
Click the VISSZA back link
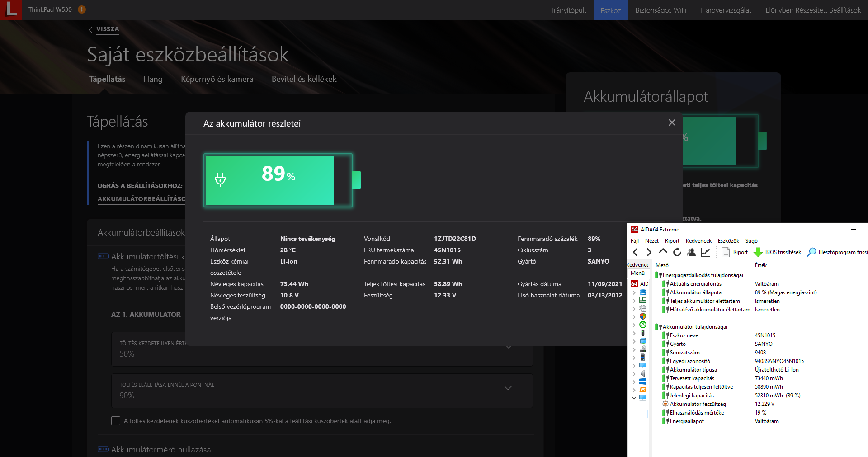click(108, 29)
